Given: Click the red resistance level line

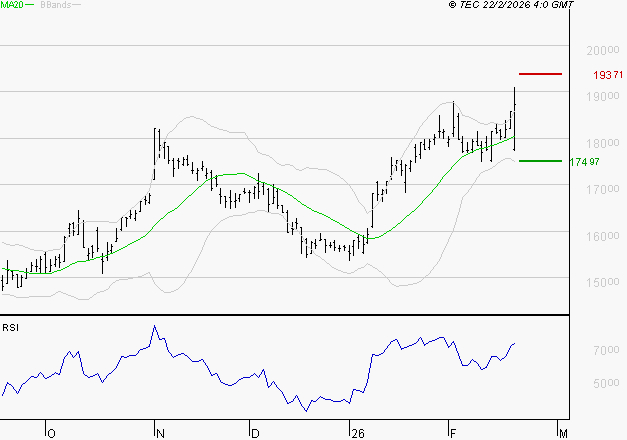Looking at the screenshot, I should [x=540, y=74].
